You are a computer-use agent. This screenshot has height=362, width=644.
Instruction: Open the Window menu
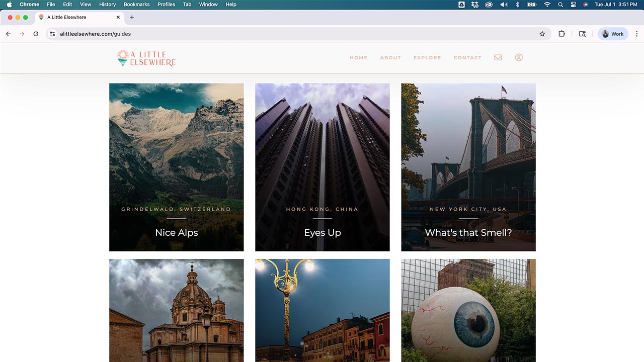(x=208, y=5)
